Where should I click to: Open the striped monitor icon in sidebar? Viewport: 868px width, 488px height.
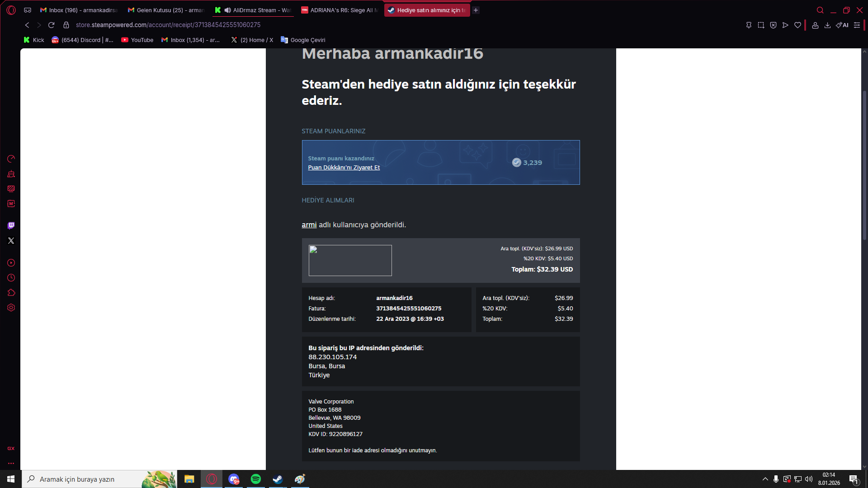[x=11, y=189]
